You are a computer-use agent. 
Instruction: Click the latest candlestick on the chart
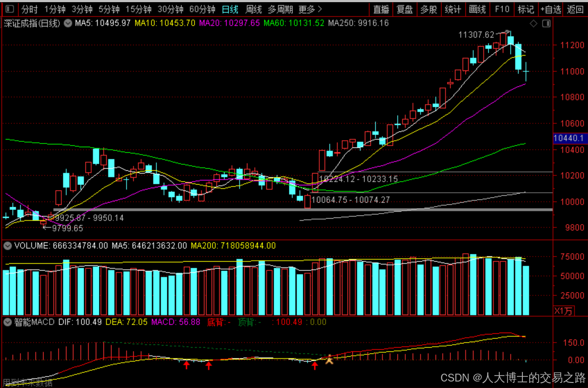click(x=526, y=71)
